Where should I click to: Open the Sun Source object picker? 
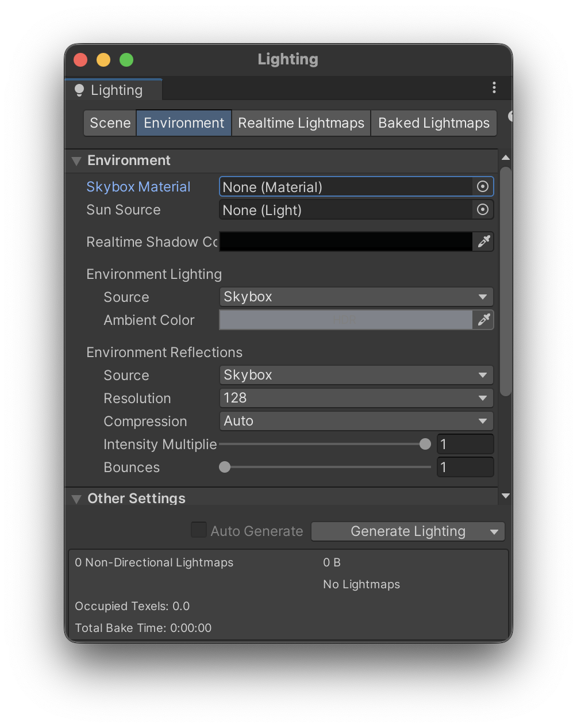click(483, 209)
